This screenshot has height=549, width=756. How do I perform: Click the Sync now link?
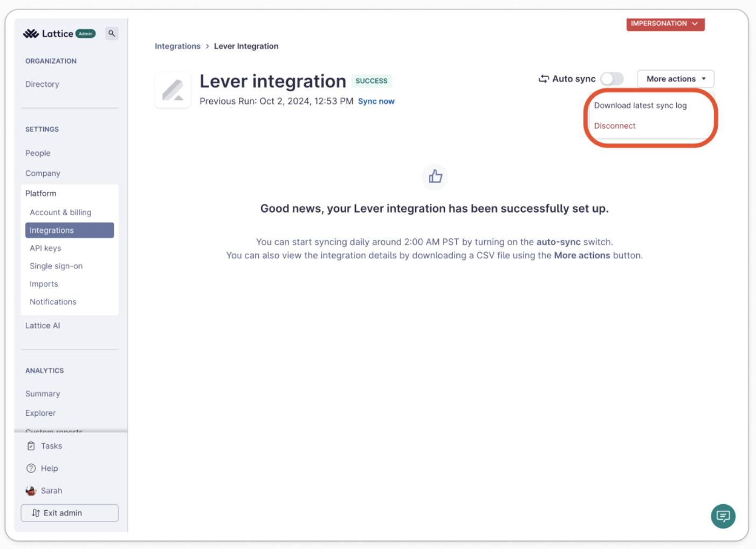point(376,101)
